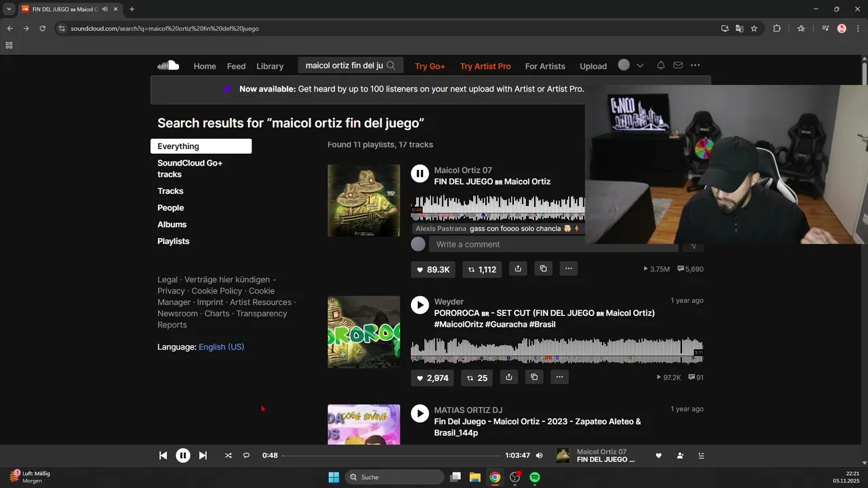Click the search magnifier icon
868x488 pixels.
point(391,66)
